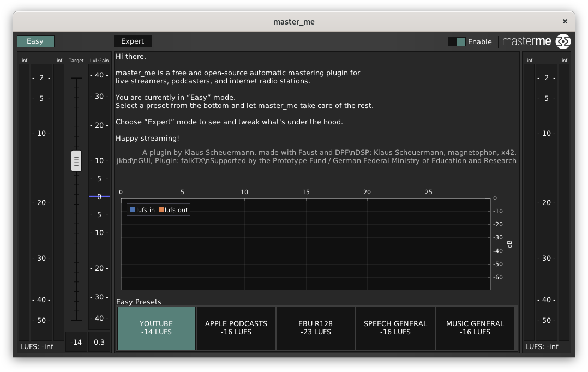588x372 pixels.
Task: Click the orange 'lufs out' legend swatch
Action: tap(161, 209)
